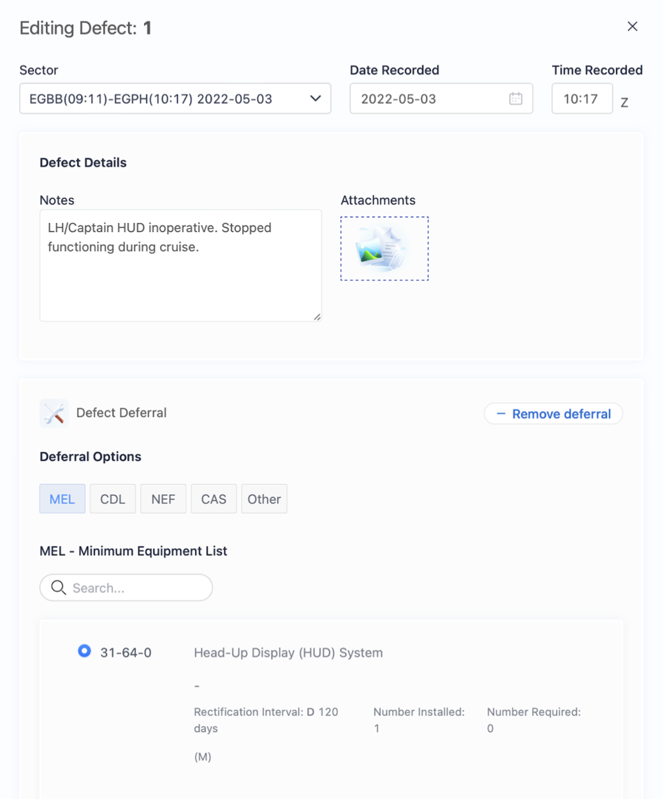The height and width of the screenshot is (812, 663).
Task: Close the Editing Defect dialog
Action: [x=632, y=26]
